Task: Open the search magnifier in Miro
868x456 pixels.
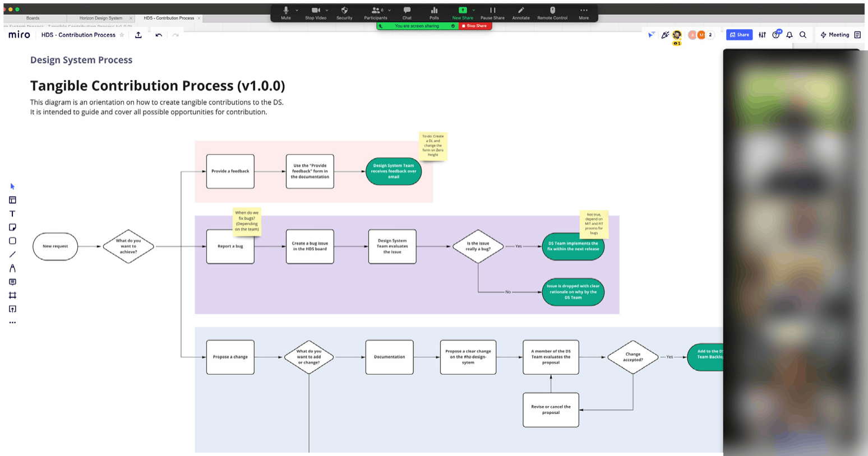Action: pyautogui.click(x=803, y=35)
